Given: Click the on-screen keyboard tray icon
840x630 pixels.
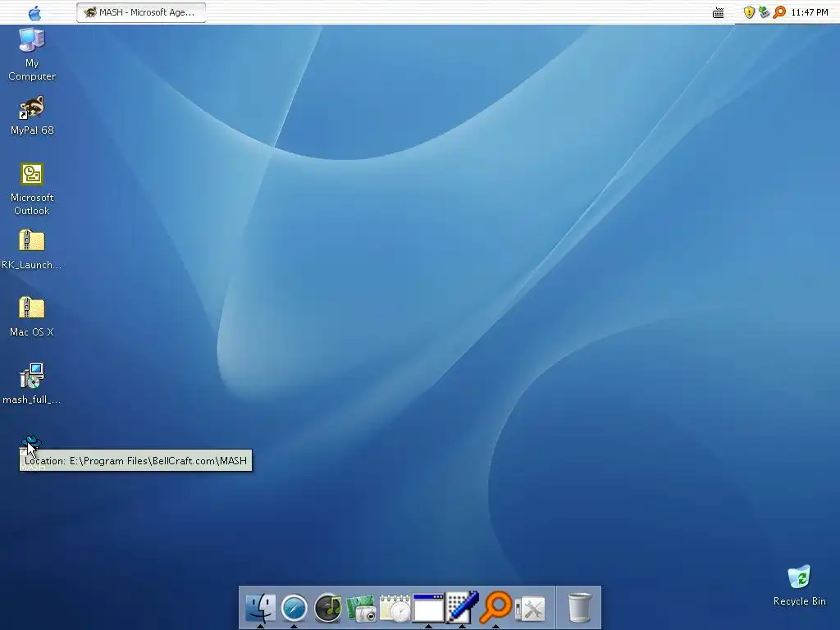Looking at the screenshot, I should [x=718, y=12].
